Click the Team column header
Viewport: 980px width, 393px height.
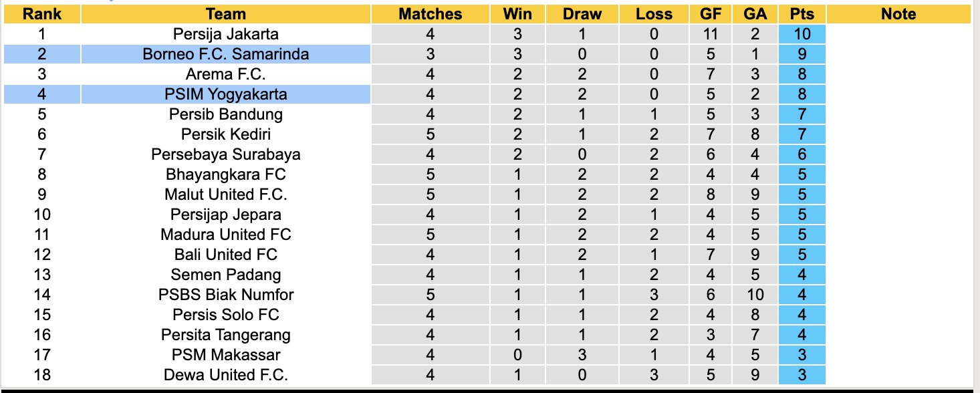pyautogui.click(x=226, y=14)
